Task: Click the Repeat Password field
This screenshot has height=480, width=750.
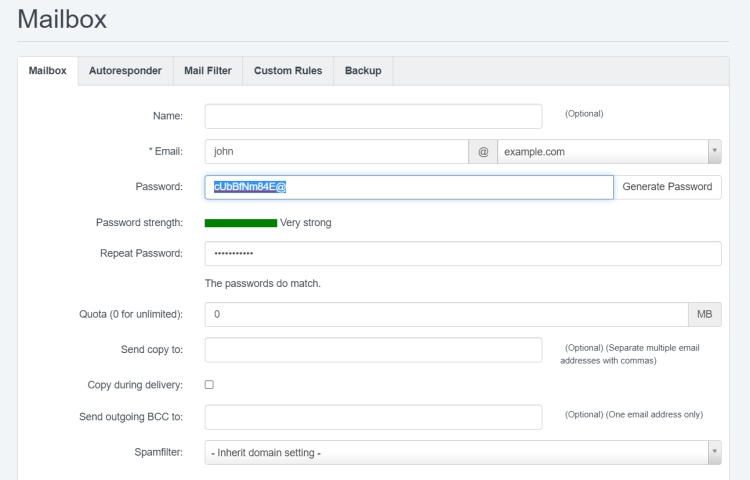Action: [x=462, y=254]
